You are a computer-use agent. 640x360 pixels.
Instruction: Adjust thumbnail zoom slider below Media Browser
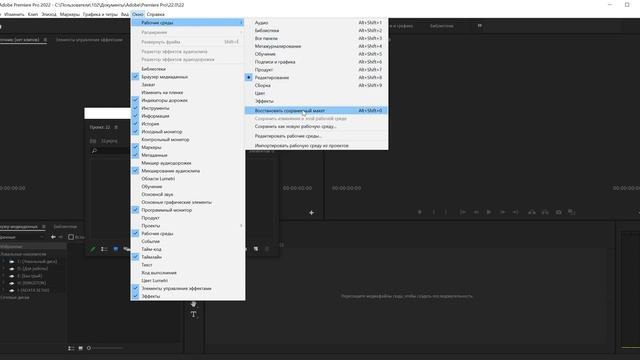[x=105, y=348]
